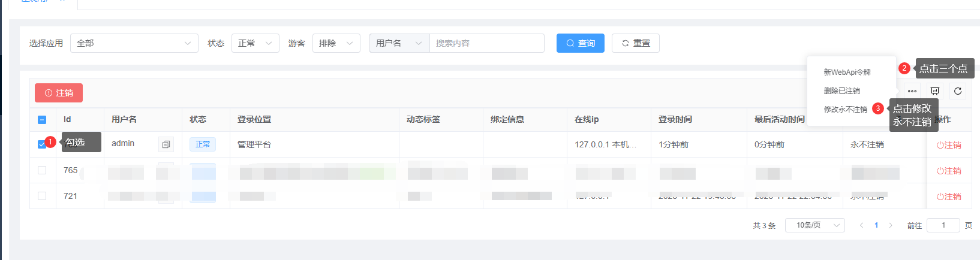The height and width of the screenshot is (260, 980).
Task: Click the table refresh icon
Action: tap(958, 91)
